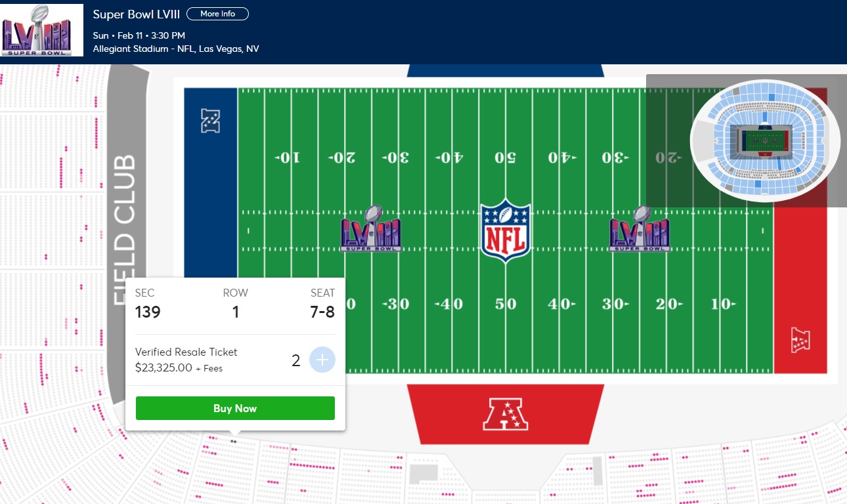Click the quantity number 2
This screenshot has width=847, height=504.
tap(296, 360)
